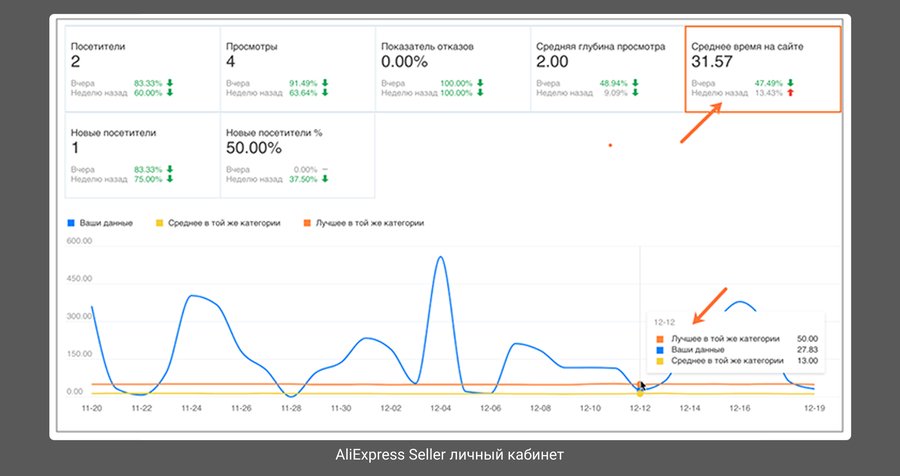Open the Новые посетители % card
900x476 pixels.
click(x=298, y=155)
